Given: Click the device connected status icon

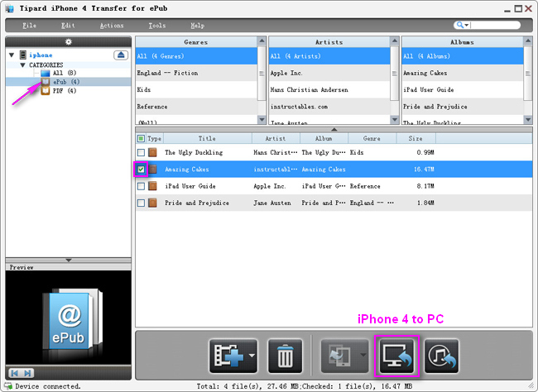Looking at the screenshot, I should pyautogui.click(x=8, y=386).
